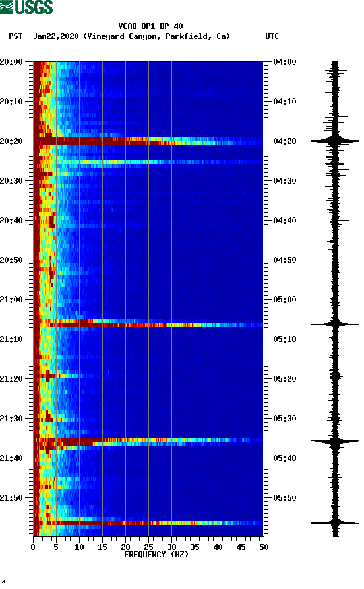Click the '21:10' PST time label
Screen dimensions: 364x589
(x=12, y=339)
